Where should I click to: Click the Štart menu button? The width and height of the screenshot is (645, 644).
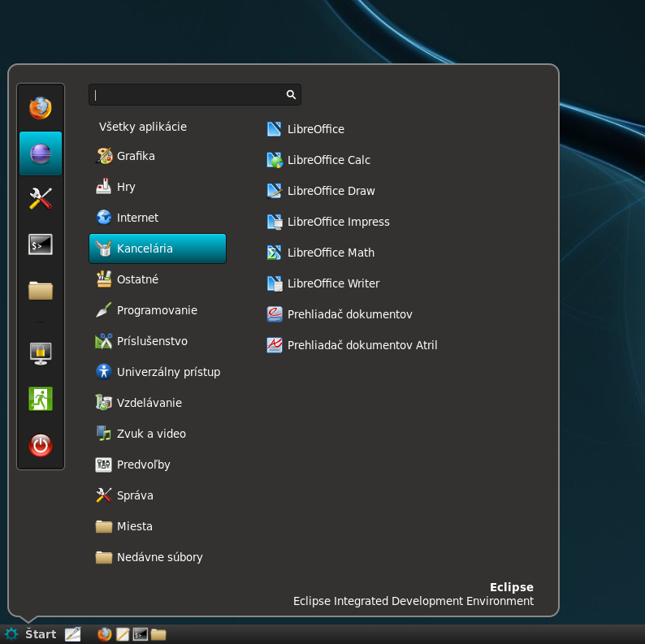[30, 634]
